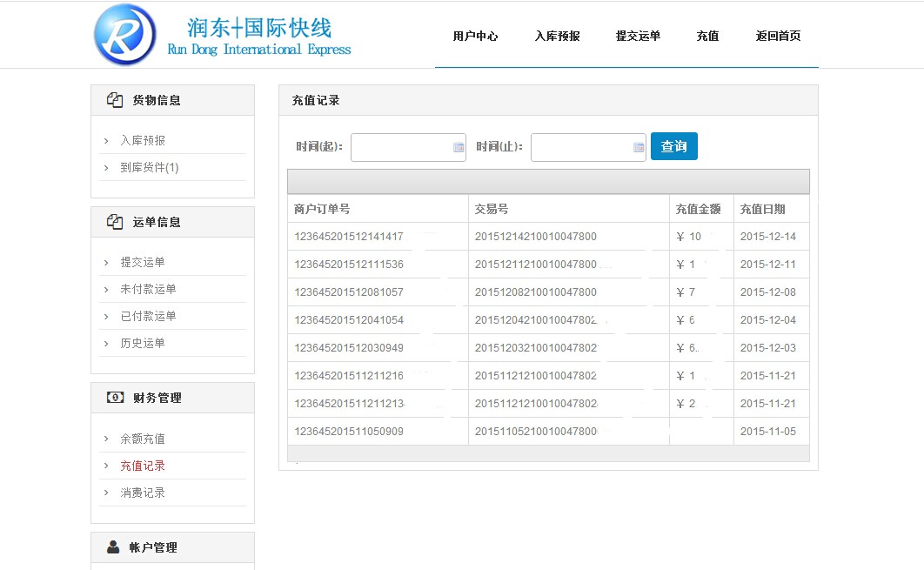924x570 pixels.
Task: Click the 货物信息 section icon
Action: (x=115, y=99)
